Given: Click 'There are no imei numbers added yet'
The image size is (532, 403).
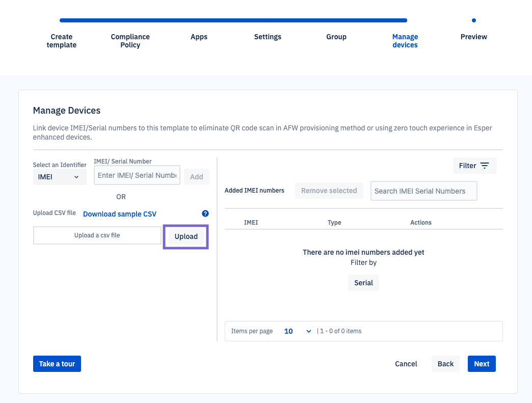Looking at the screenshot, I should click(363, 252).
